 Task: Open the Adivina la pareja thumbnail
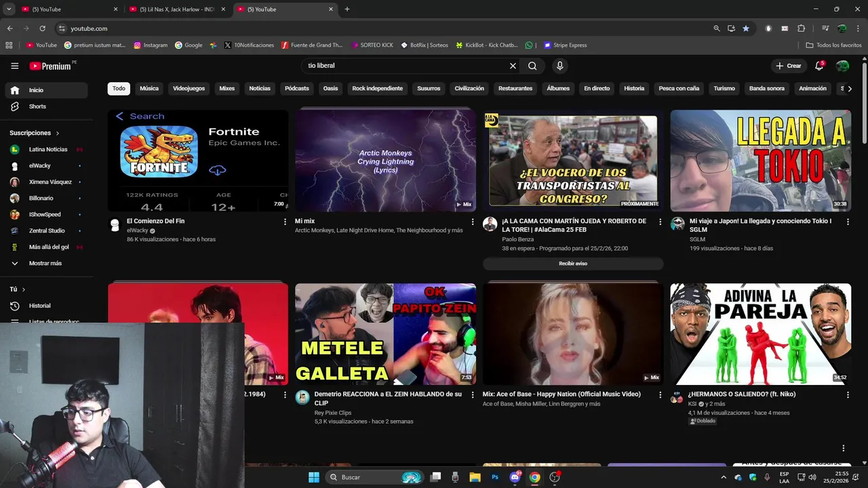(761, 334)
